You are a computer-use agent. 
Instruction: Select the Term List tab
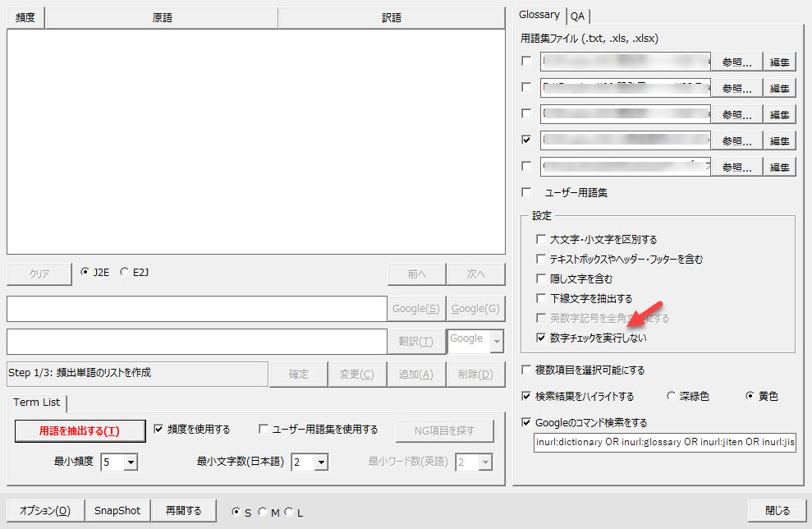tap(37, 402)
